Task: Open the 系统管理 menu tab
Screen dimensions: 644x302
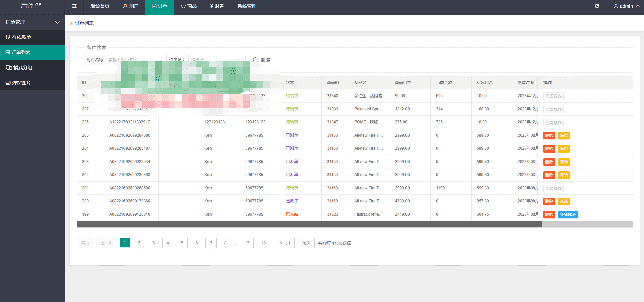Action: [x=247, y=6]
